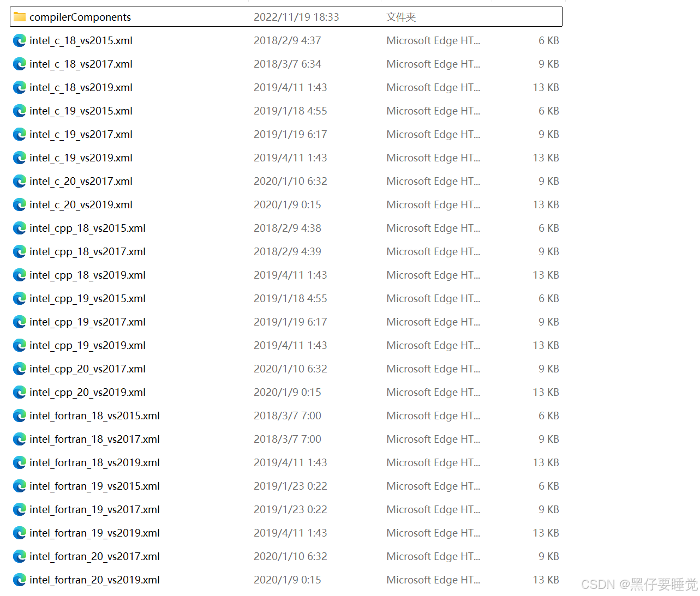Click the Edge icon beside intel_c_20_vs2017.xml

(20, 181)
